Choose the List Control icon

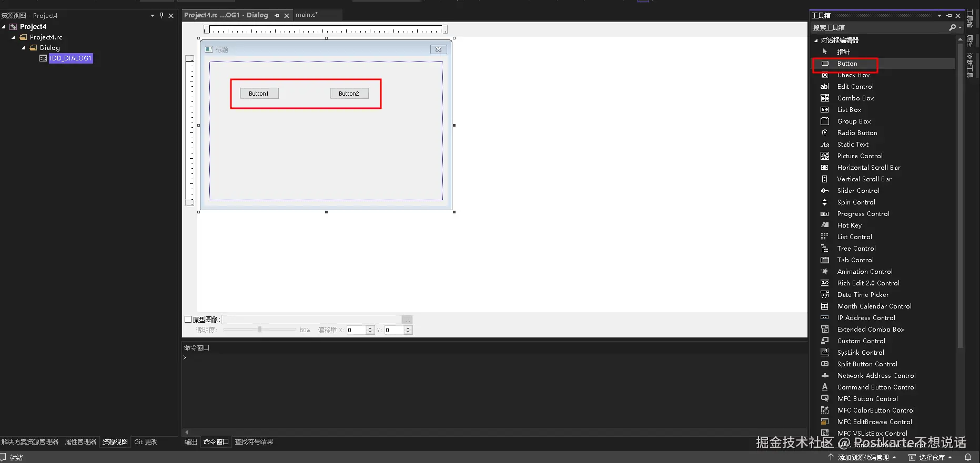pos(825,236)
